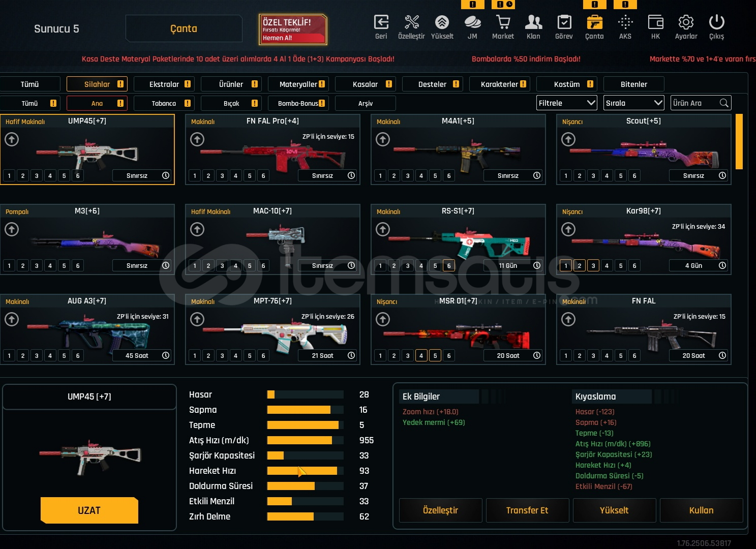Open the JM currency icon

tap(472, 22)
